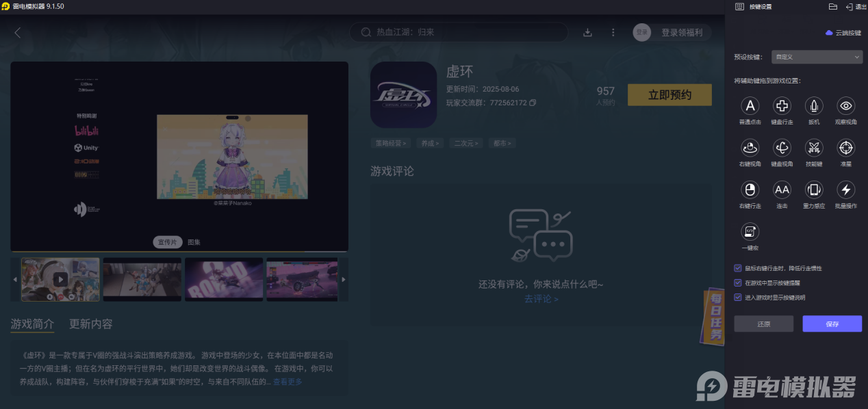Click the right arrow of the screenshot carousel
The height and width of the screenshot is (409, 868).
pyautogui.click(x=344, y=279)
